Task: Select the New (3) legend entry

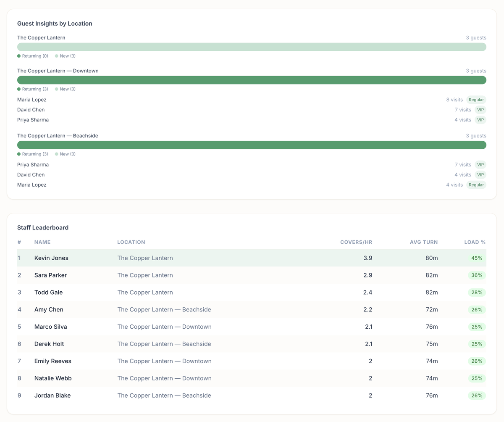Action: click(65, 56)
